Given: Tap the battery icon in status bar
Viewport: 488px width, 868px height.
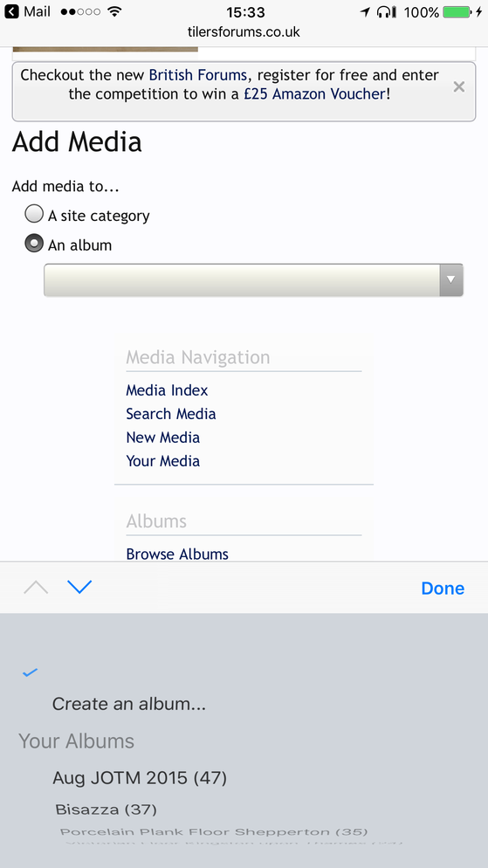Looking at the screenshot, I should [x=457, y=11].
